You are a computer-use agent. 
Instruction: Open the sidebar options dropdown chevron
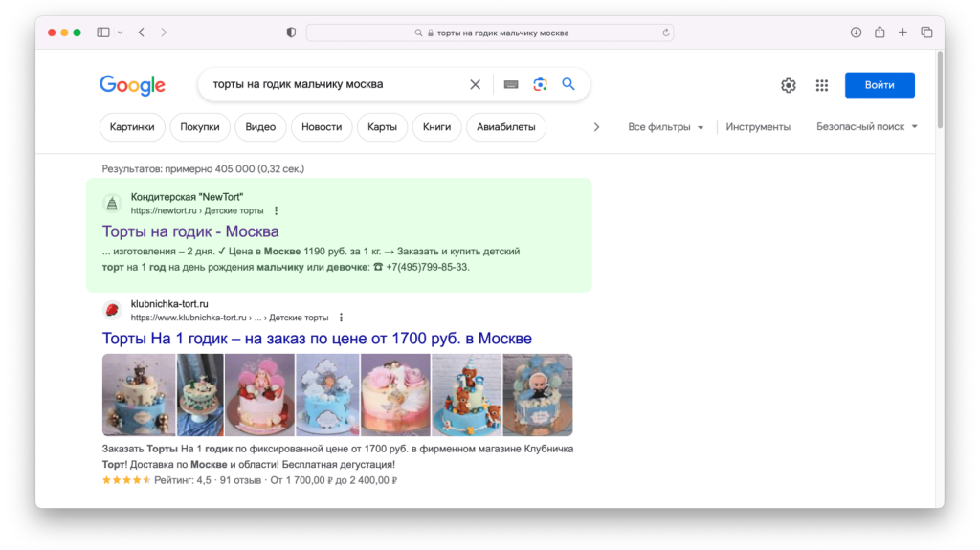click(x=120, y=33)
